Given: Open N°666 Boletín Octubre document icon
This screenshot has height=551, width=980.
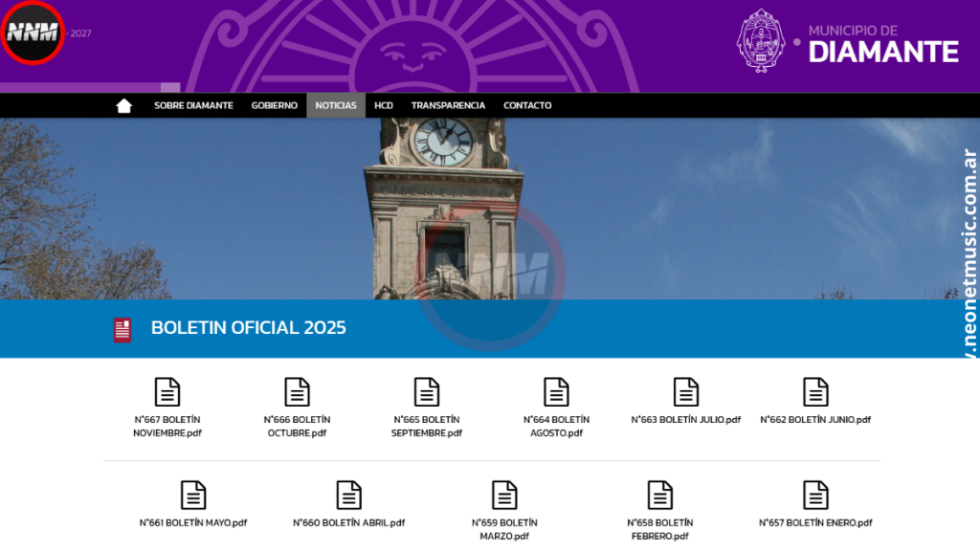Looking at the screenshot, I should (x=297, y=391).
